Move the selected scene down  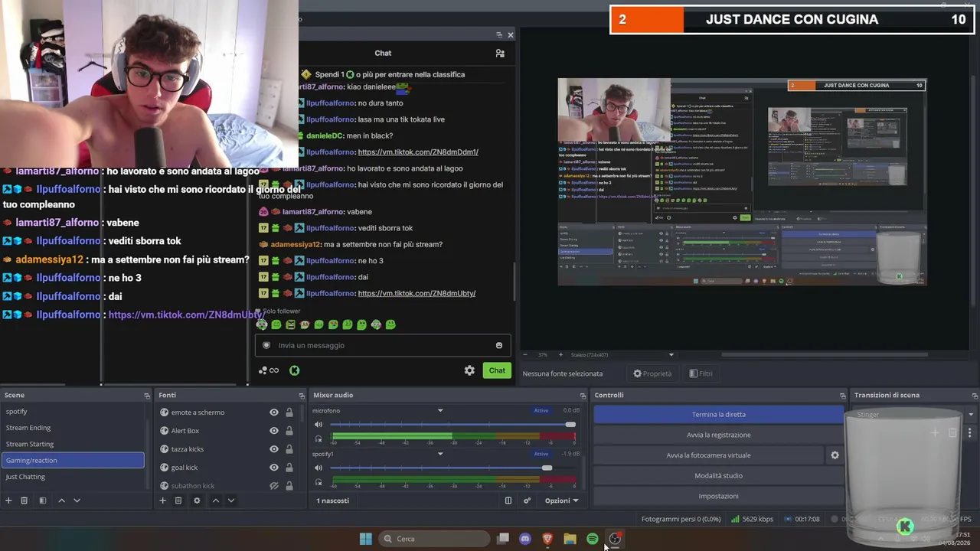click(77, 500)
